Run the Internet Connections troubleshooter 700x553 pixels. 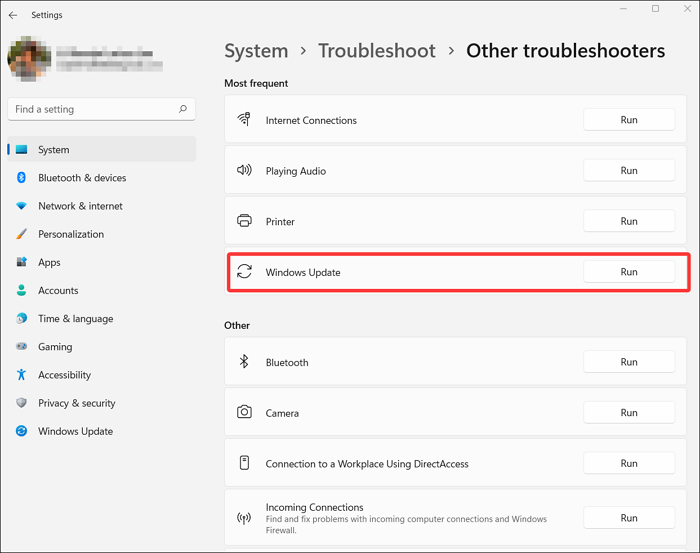628,120
